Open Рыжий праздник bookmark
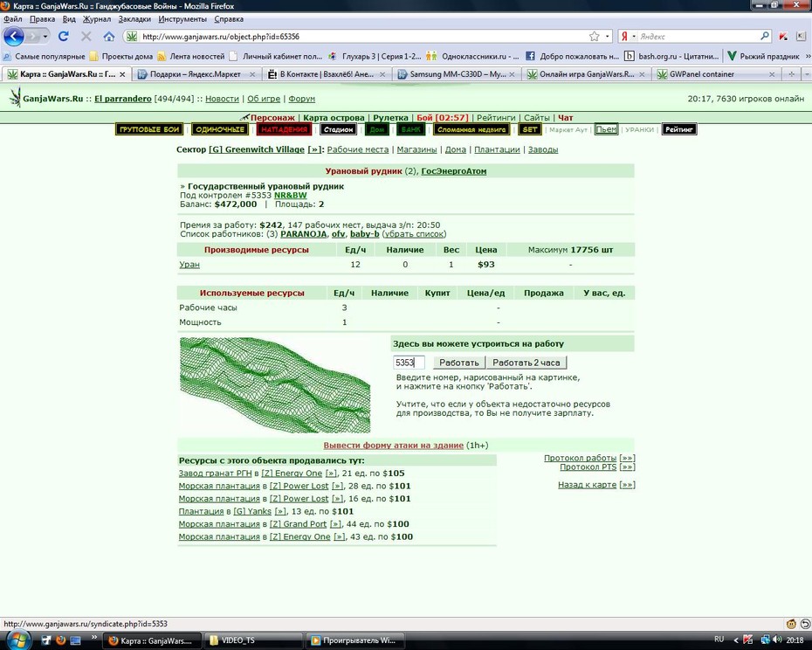The height and width of the screenshot is (650, 812). pos(764,56)
